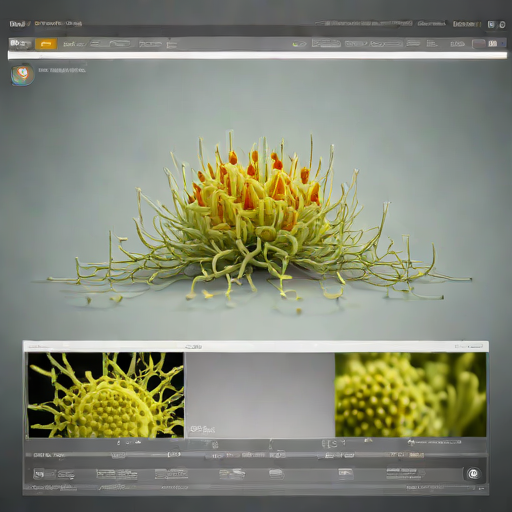This screenshot has height=512, width=512.
Task: Click the green pill-shaped icon in the top toolbar
Action: (x=299, y=44)
